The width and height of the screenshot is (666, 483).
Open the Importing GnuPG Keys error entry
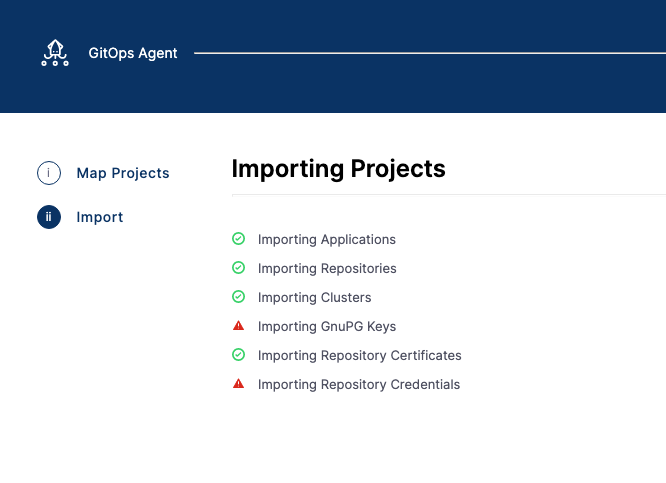[x=327, y=327]
